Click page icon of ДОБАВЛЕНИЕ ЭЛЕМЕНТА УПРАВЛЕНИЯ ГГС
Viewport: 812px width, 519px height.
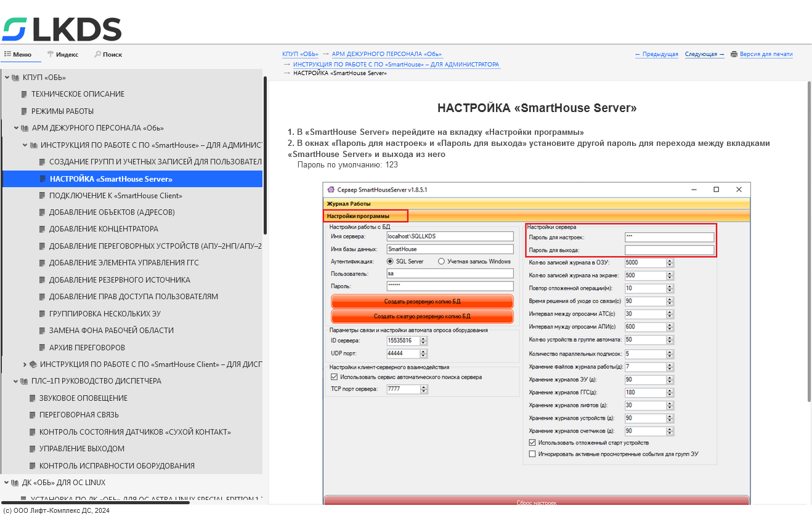(x=43, y=263)
